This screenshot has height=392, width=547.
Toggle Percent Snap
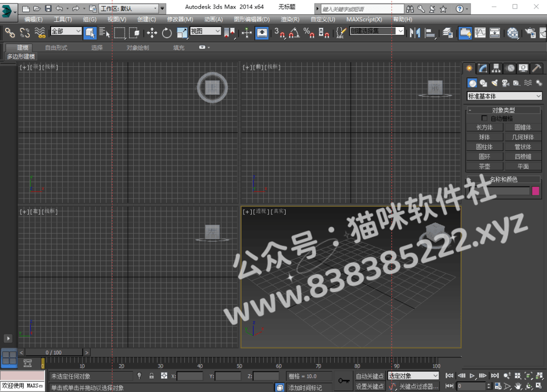click(x=309, y=33)
